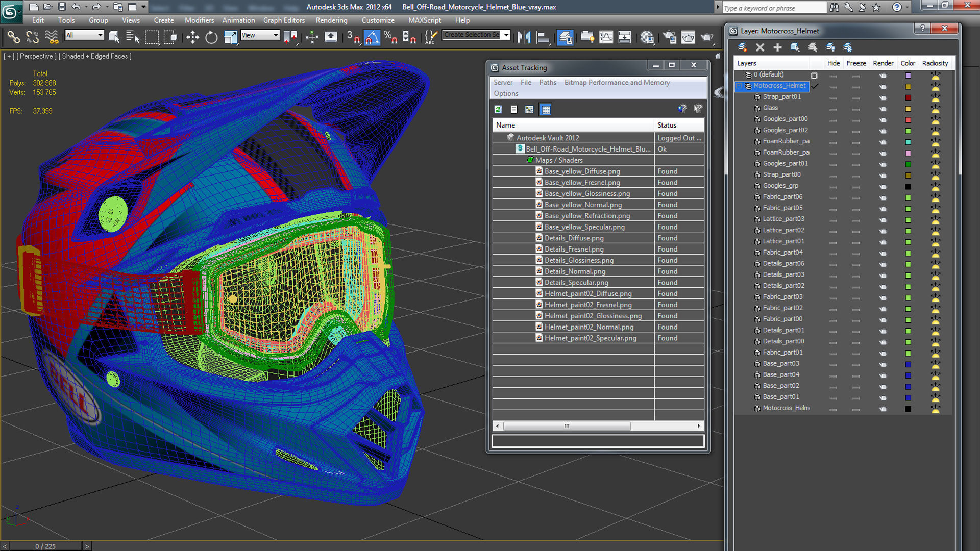Open the Graph Editors menu
Image resolution: width=980 pixels, height=551 pixels.
tap(284, 20)
